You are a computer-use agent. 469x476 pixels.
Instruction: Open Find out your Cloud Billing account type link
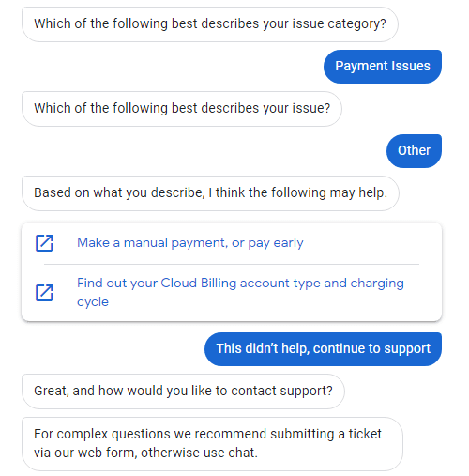240,292
